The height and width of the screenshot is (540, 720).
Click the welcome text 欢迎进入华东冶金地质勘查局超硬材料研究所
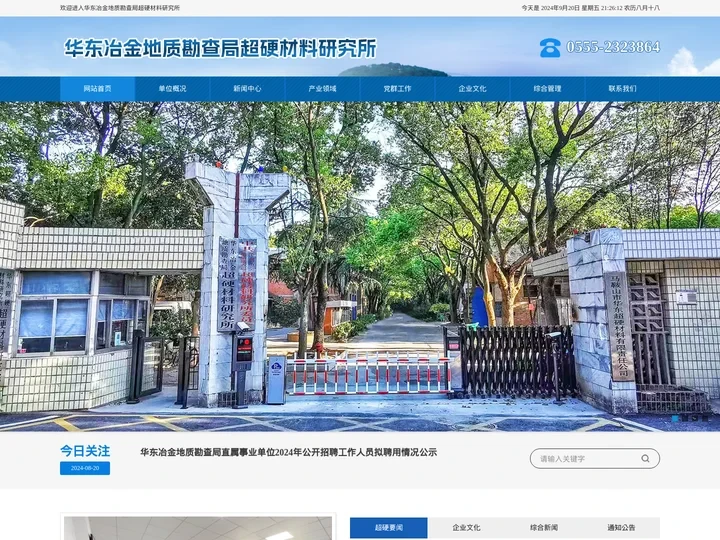click(x=120, y=8)
